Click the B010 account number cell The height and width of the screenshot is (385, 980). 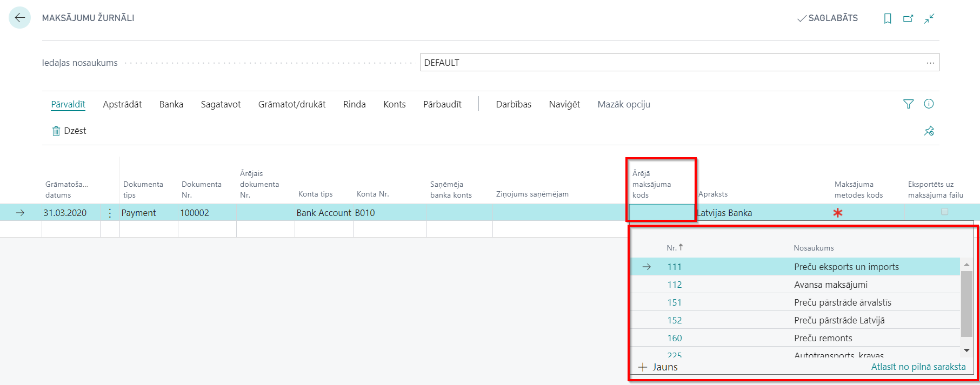tap(390, 213)
